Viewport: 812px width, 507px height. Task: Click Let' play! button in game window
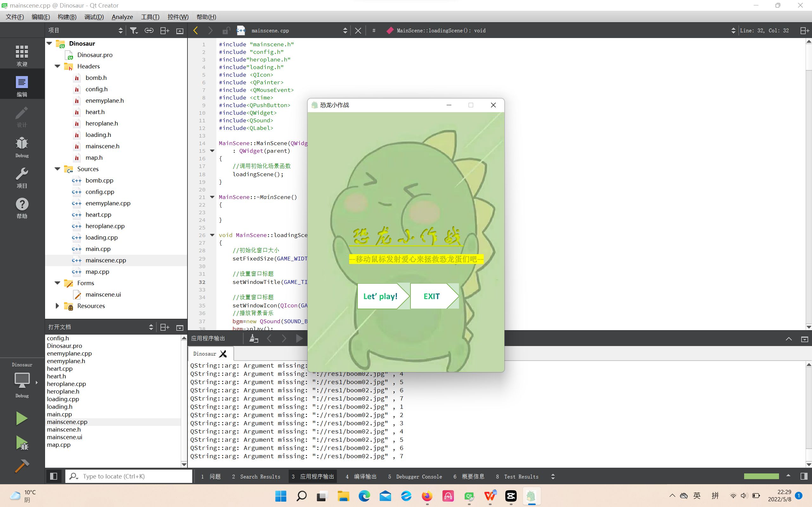381,296
